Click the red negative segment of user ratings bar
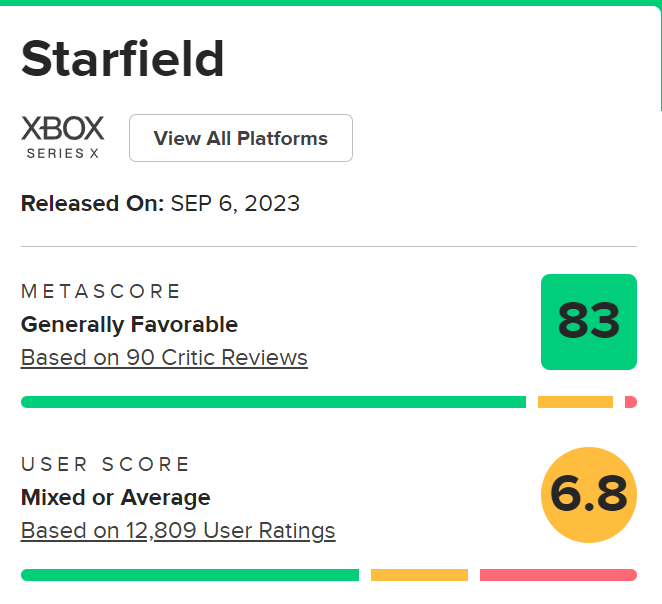Image resolution: width=662 pixels, height=604 pixels. tap(558, 575)
